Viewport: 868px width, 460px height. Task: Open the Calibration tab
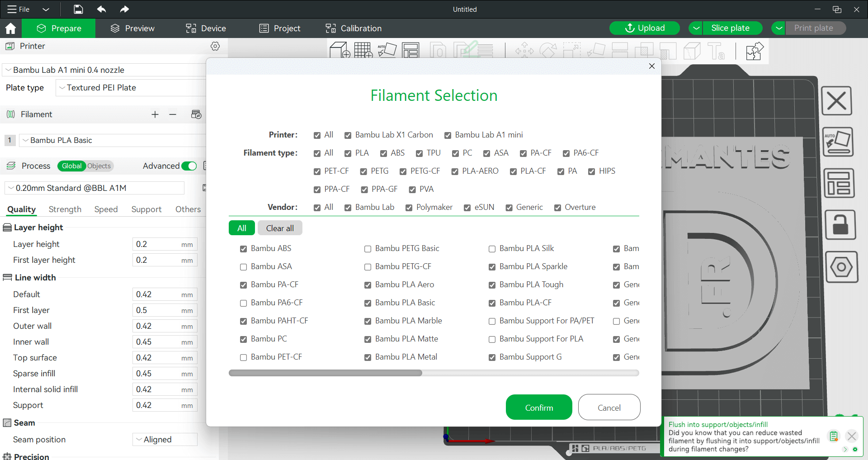coord(354,28)
